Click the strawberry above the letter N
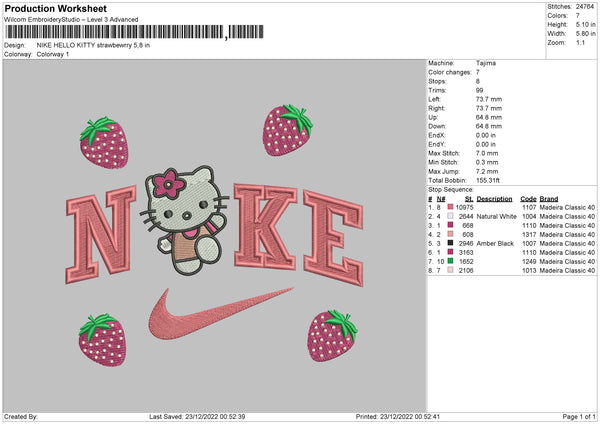The width and height of the screenshot is (600, 424). click(x=104, y=143)
